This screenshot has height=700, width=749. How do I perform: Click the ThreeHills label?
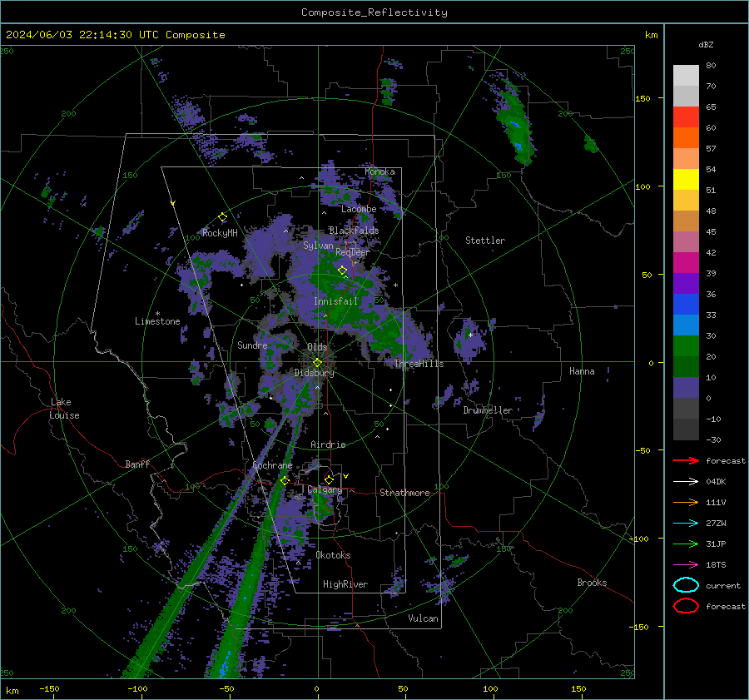pyautogui.click(x=419, y=364)
